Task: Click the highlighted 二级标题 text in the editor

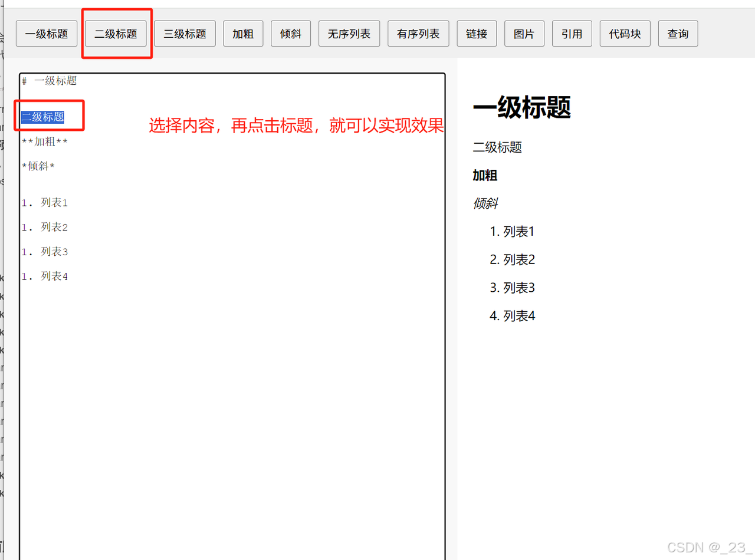Action: tap(43, 117)
